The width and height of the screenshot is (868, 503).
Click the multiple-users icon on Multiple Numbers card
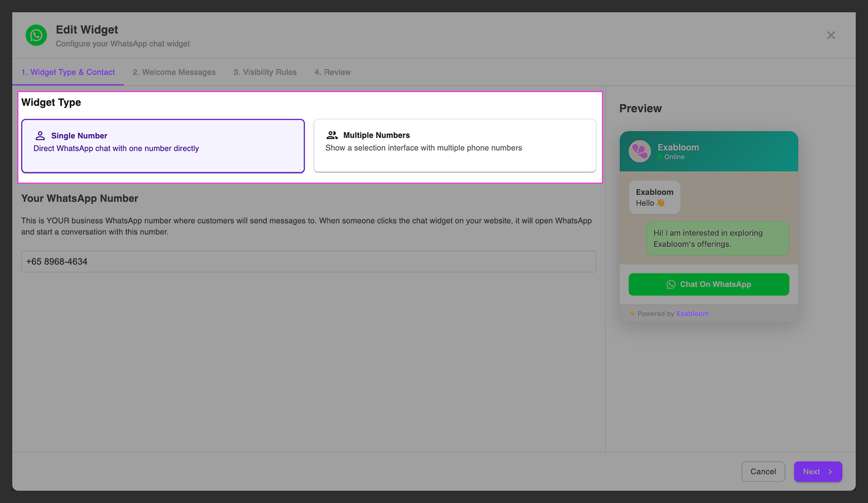(332, 135)
